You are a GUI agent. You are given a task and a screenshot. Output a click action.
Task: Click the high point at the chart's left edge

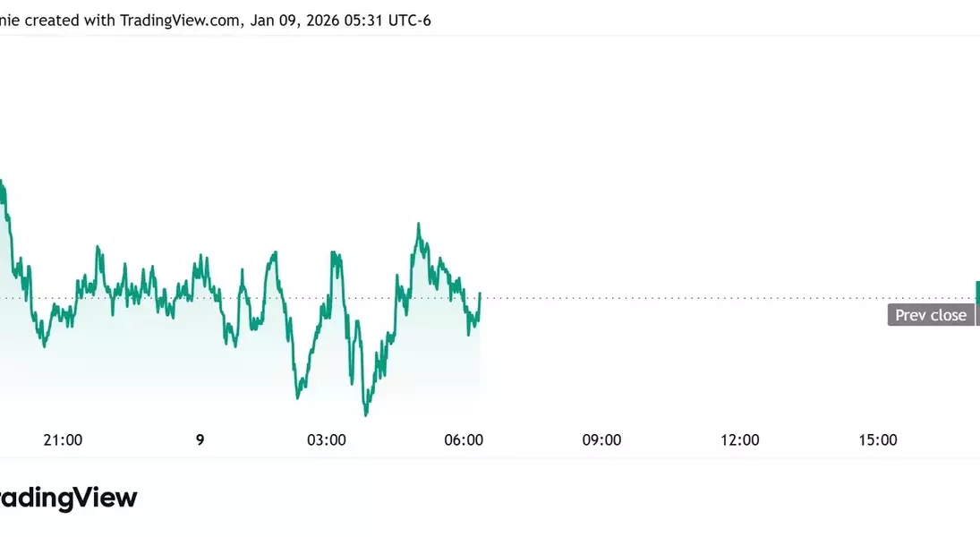(3, 183)
